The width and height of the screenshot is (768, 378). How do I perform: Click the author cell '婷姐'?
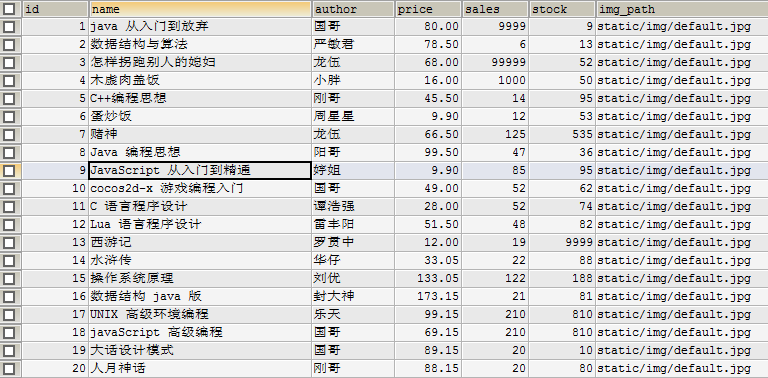tap(353, 170)
